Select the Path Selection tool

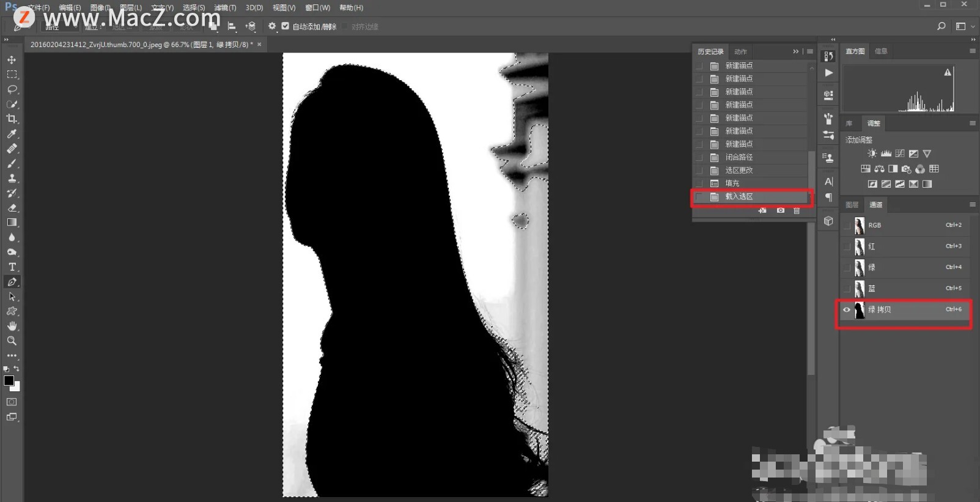[x=12, y=297]
